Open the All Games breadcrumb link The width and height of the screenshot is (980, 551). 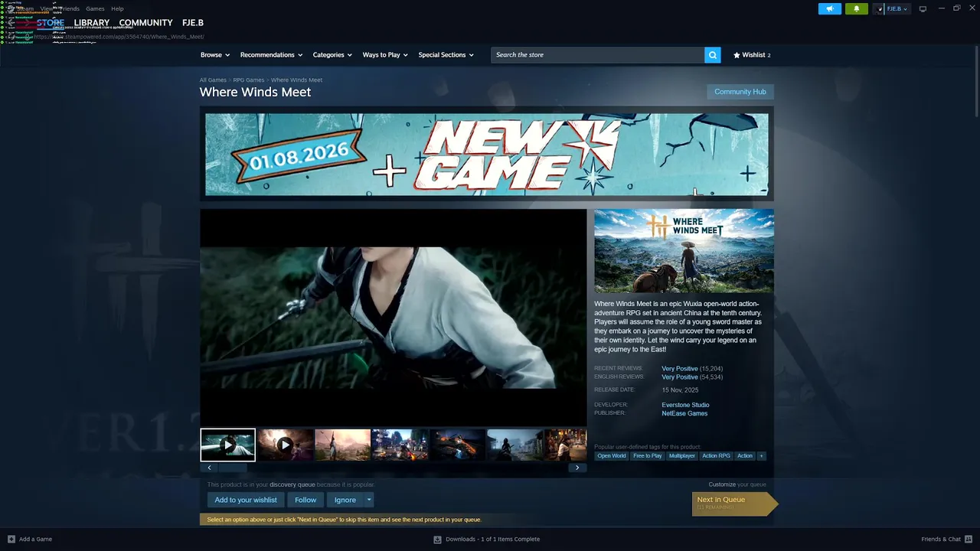point(213,80)
